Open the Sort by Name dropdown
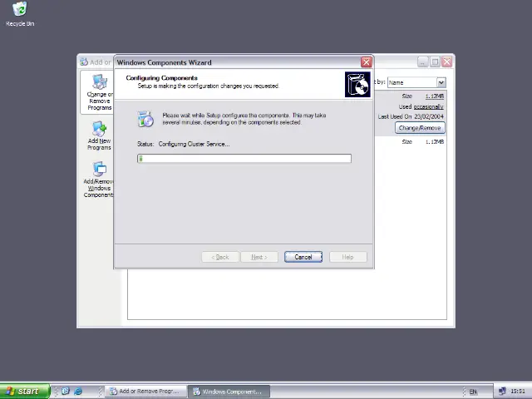 [x=441, y=82]
